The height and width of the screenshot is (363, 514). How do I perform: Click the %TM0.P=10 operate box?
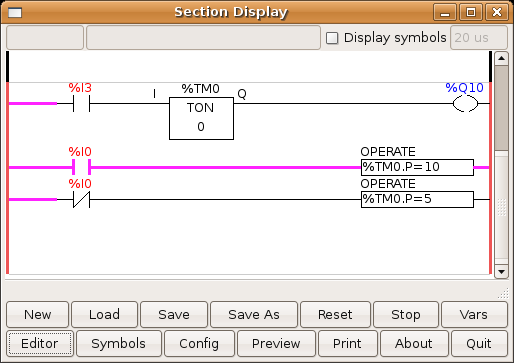417,167
